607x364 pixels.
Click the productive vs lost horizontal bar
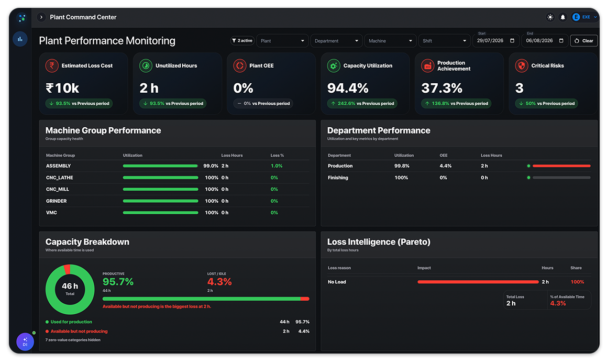click(x=206, y=299)
